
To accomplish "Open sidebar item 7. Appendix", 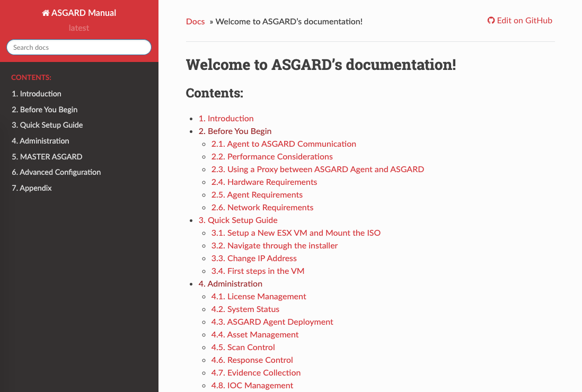I will (x=32, y=188).
